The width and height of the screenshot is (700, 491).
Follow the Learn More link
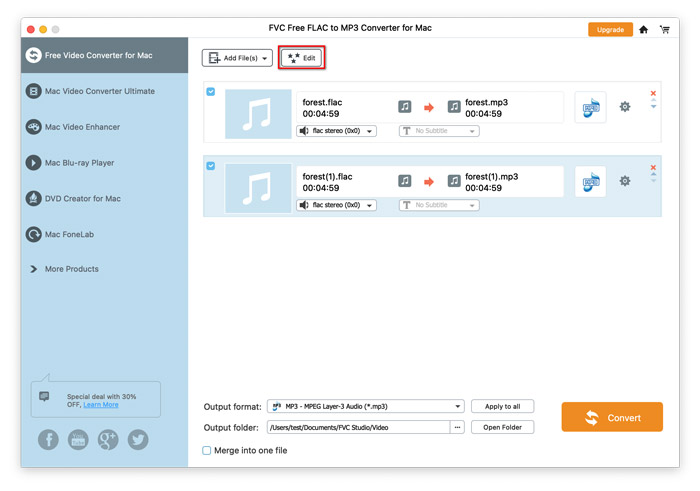click(x=101, y=404)
